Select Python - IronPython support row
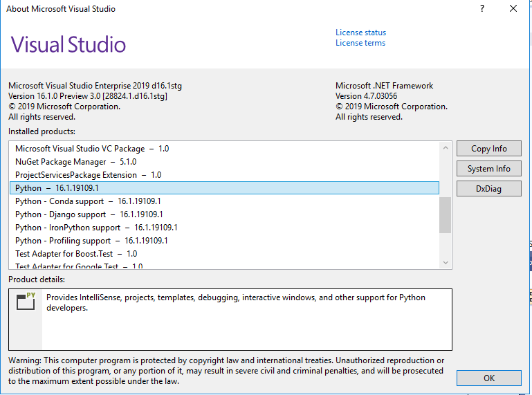532x395 pixels. 224,228
